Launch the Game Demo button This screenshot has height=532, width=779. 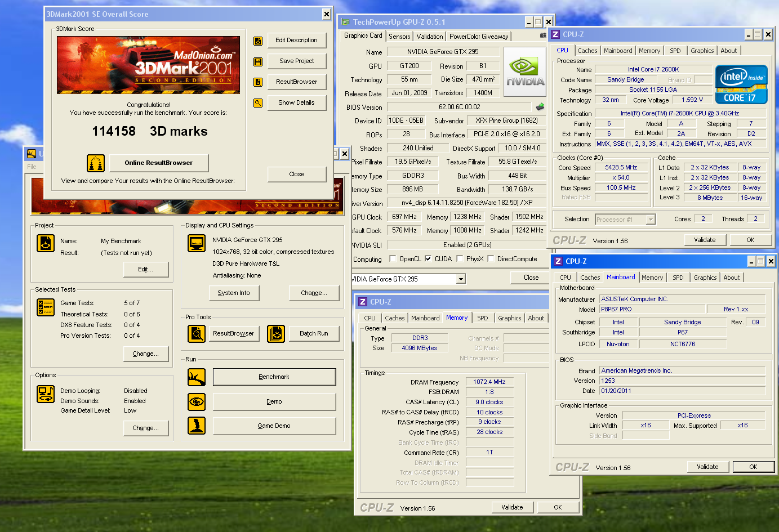274,426
